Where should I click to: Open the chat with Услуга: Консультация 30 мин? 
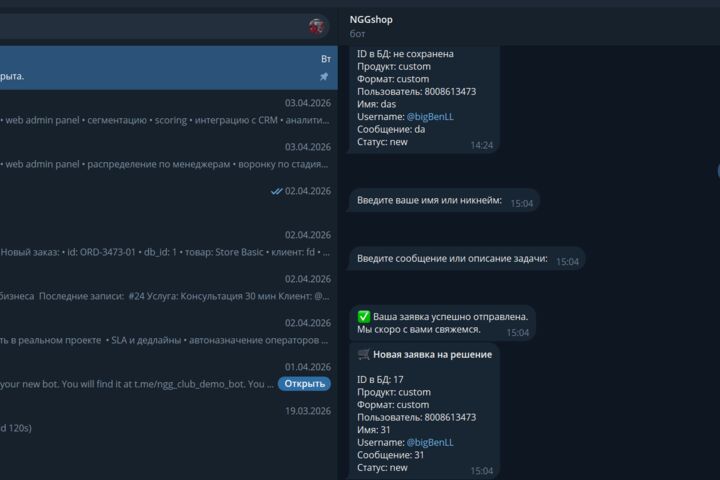(169, 288)
